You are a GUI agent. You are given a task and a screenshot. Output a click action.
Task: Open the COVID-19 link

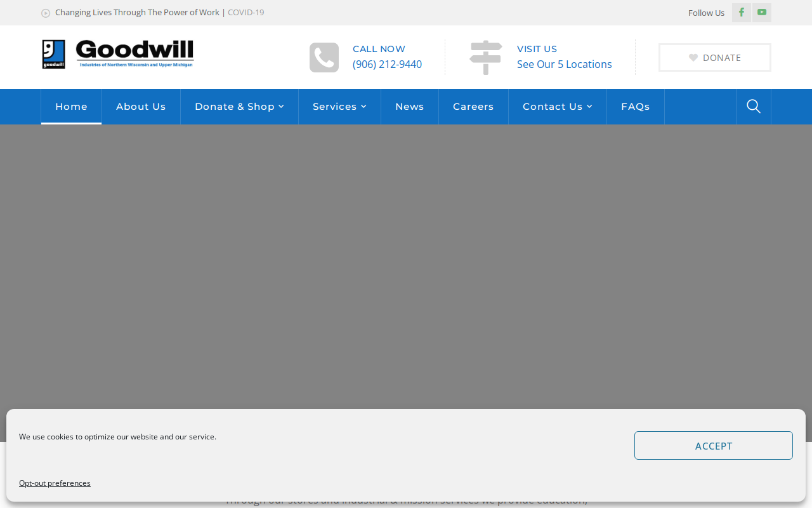246,13
